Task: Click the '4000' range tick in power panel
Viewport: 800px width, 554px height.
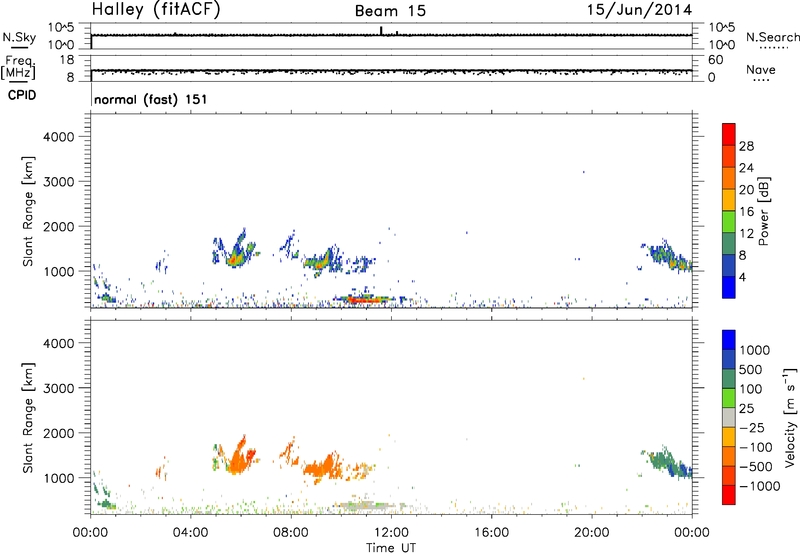Action: 59,137
